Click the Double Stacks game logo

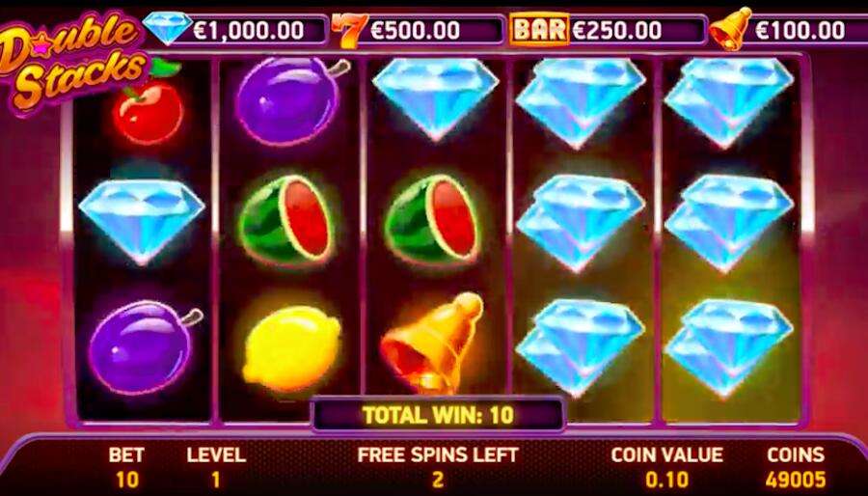[72, 61]
